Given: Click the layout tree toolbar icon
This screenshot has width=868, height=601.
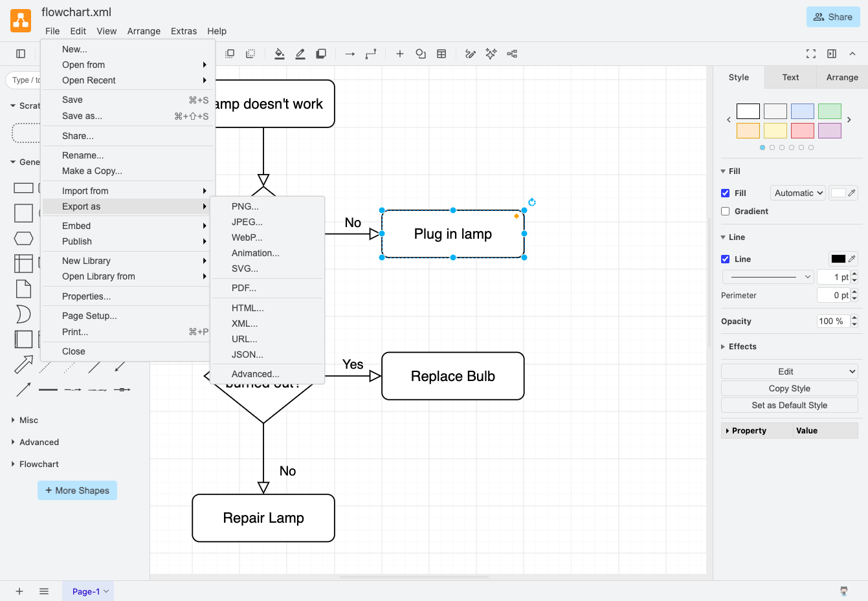Looking at the screenshot, I should tap(512, 54).
